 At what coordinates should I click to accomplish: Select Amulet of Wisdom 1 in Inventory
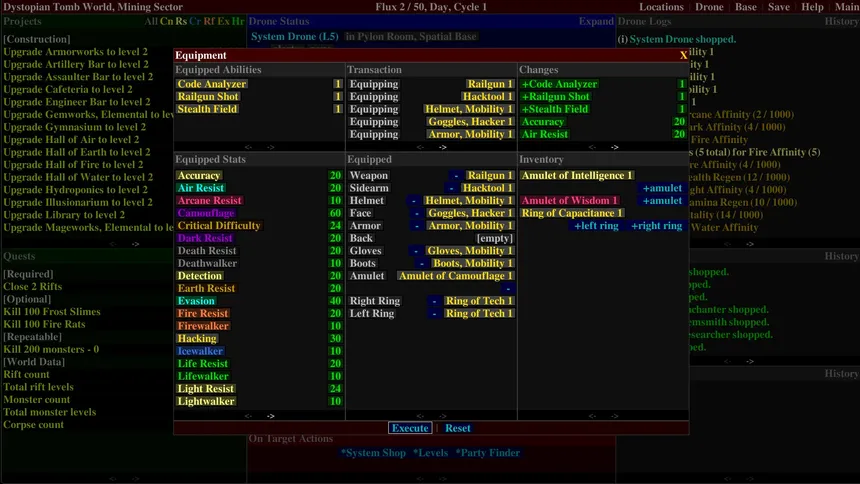pos(569,201)
